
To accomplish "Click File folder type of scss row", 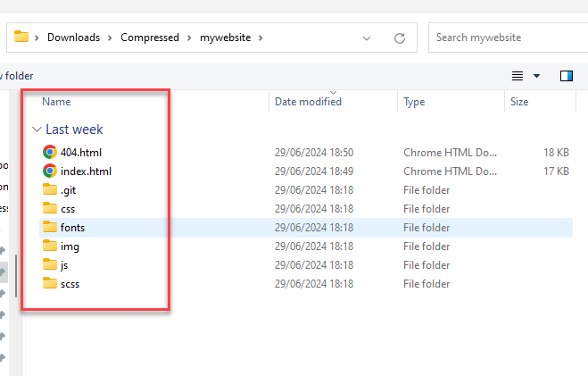I will [x=427, y=284].
